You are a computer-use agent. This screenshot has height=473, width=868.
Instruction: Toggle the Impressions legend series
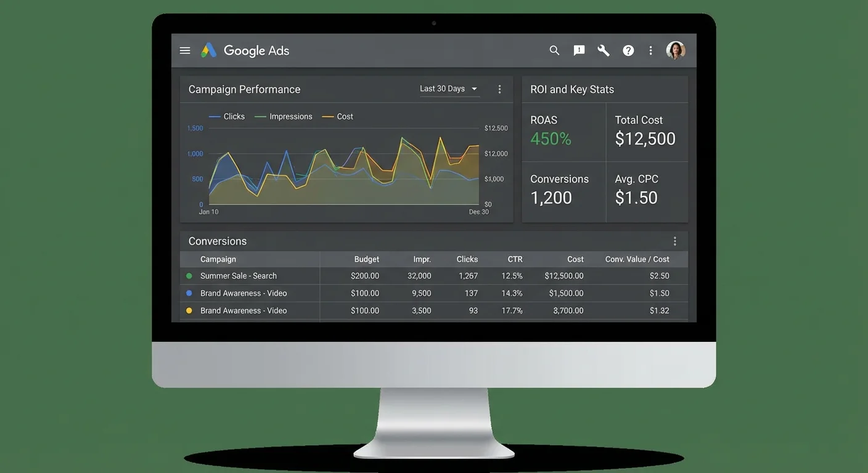coord(284,116)
